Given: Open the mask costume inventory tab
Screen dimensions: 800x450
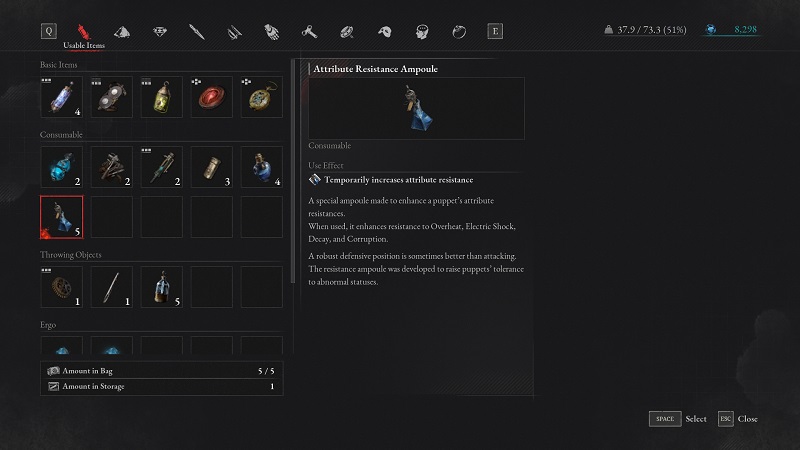Looking at the screenshot, I should [385, 32].
